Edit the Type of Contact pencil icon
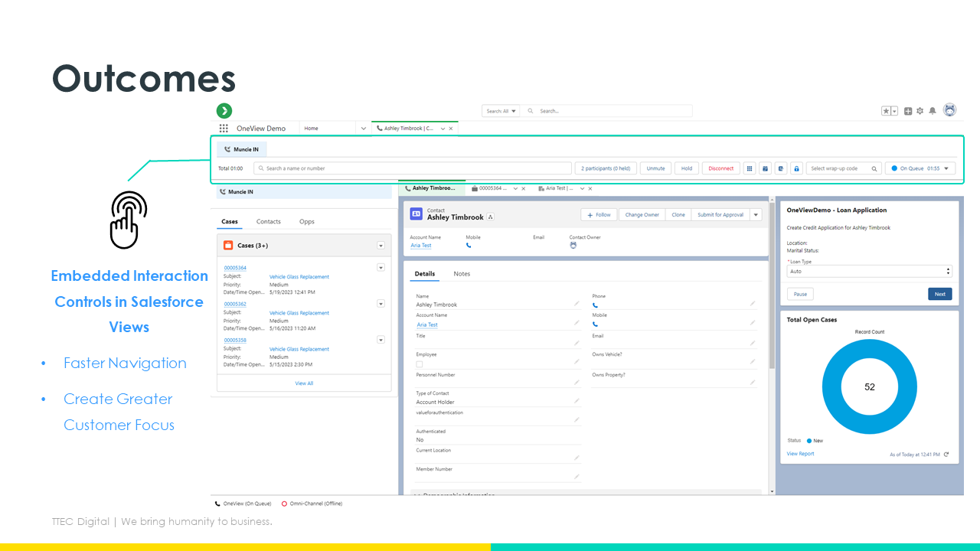 coord(577,400)
